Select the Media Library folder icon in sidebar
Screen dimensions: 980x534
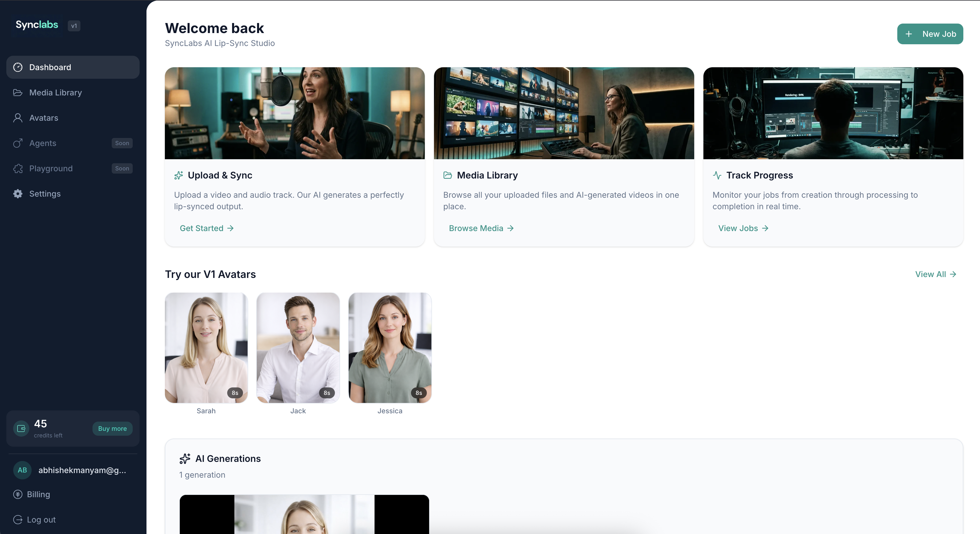18,93
